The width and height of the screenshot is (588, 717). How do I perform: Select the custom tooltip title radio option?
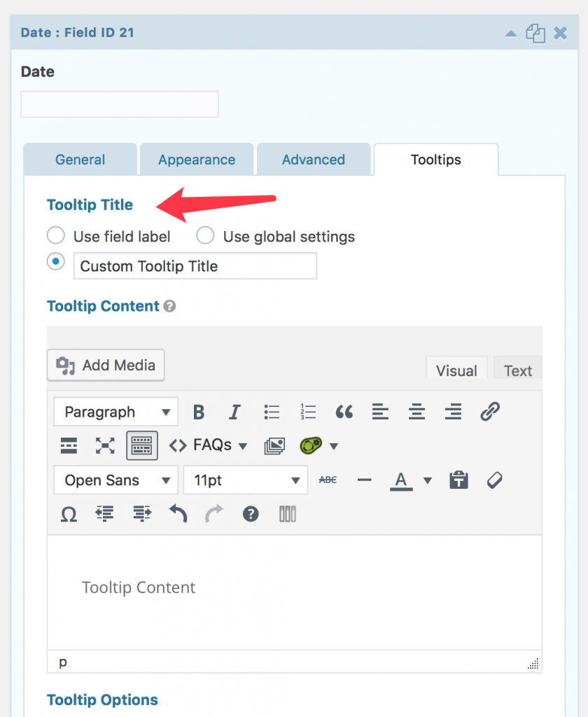coord(55,261)
